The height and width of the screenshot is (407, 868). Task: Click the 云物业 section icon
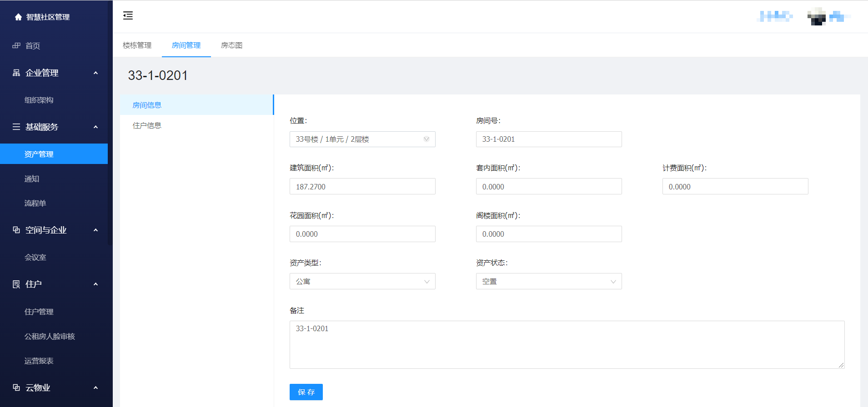[16, 387]
